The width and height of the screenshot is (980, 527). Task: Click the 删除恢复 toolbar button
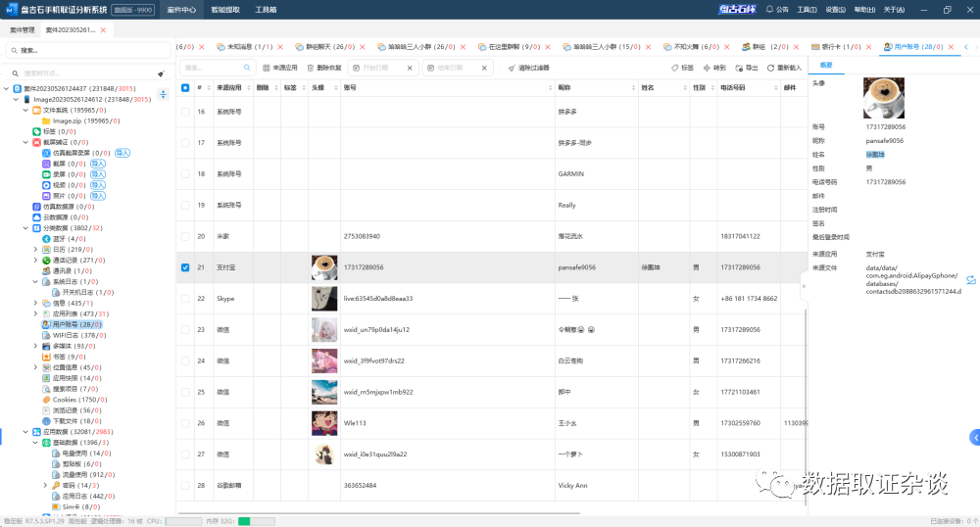coord(323,68)
